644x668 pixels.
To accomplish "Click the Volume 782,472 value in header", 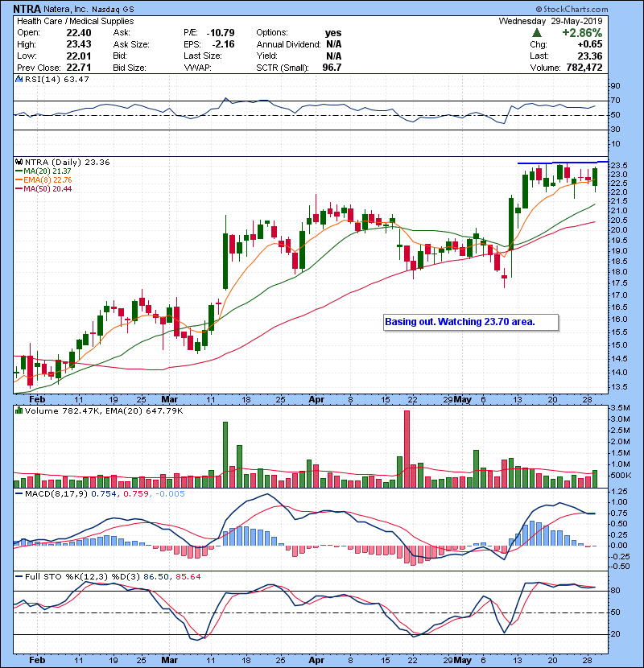I will tap(584, 68).
